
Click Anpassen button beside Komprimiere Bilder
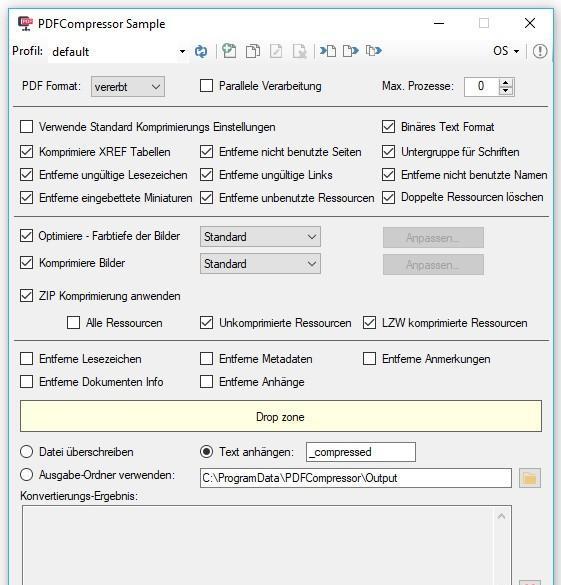[x=433, y=265]
